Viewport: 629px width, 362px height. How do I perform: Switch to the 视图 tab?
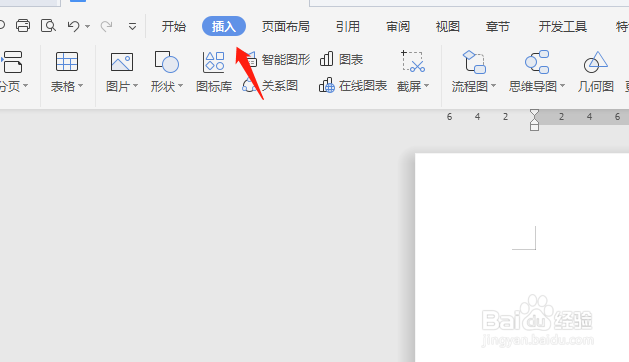click(448, 26)
